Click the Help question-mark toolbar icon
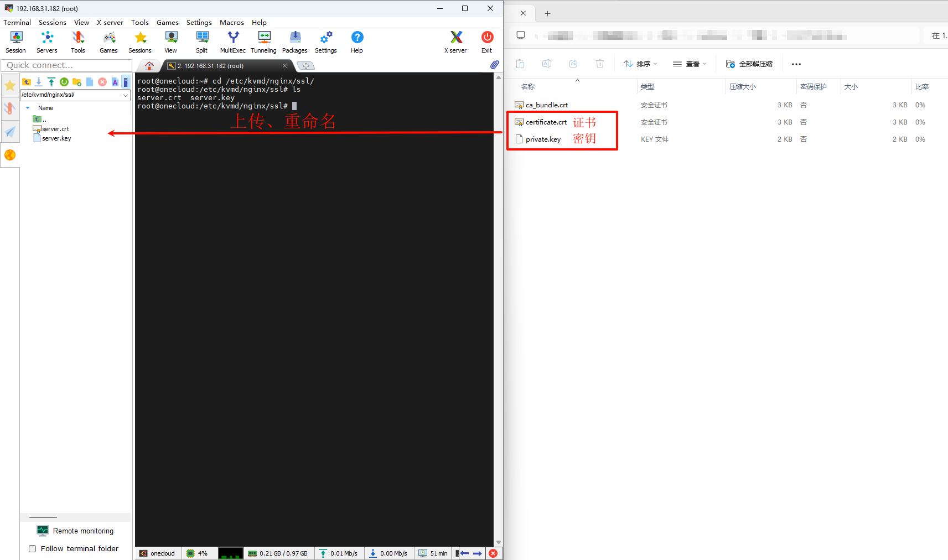948x560 pixels. click(357, 42)
